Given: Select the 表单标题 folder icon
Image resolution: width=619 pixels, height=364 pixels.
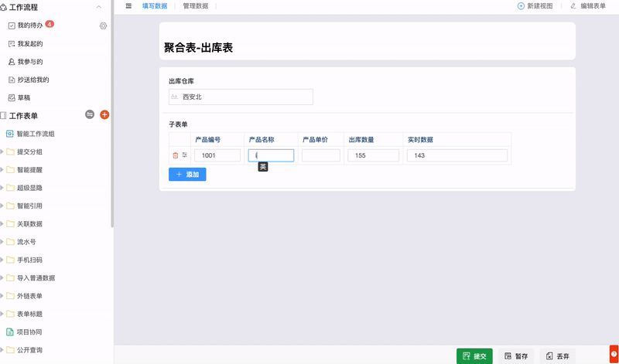Looking at the screenshot, I should 10,314.
